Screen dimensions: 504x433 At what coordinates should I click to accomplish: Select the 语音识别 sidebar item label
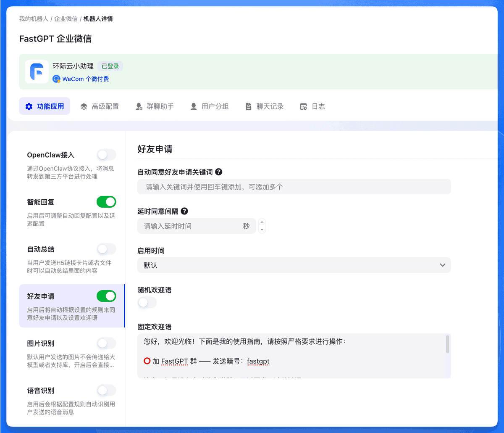click(41, 391)
